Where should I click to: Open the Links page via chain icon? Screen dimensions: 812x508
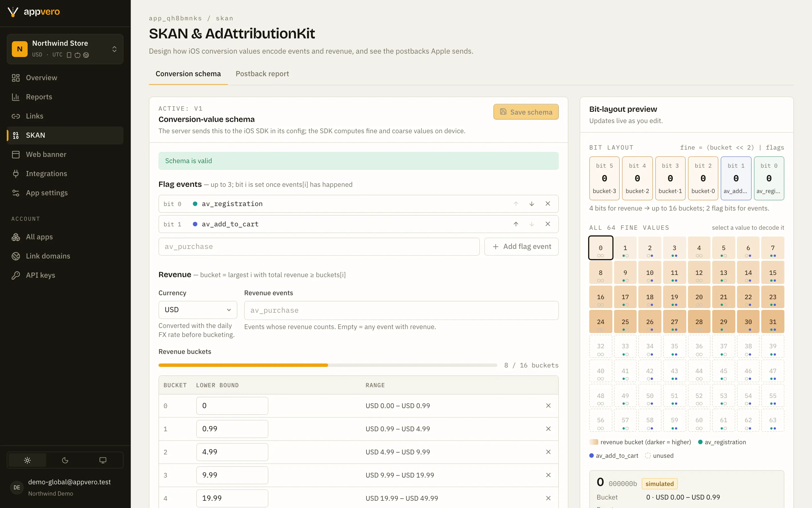16,116
